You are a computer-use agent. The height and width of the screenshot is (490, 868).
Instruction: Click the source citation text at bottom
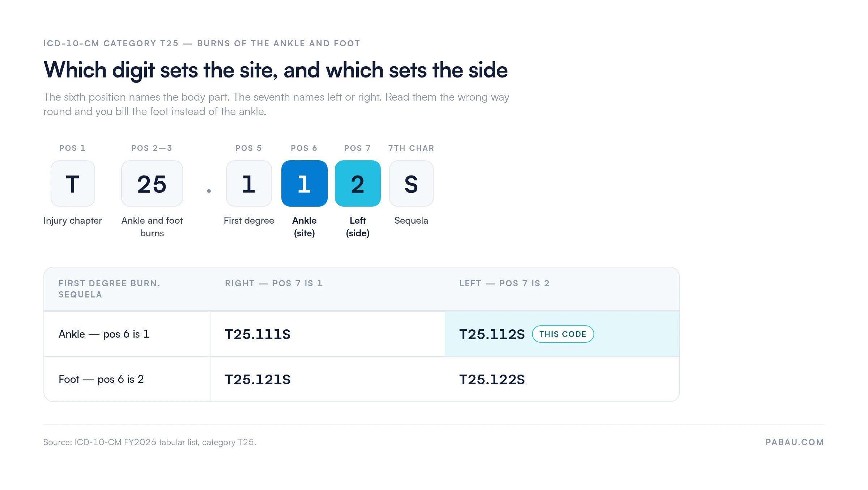tap(150, 442)
